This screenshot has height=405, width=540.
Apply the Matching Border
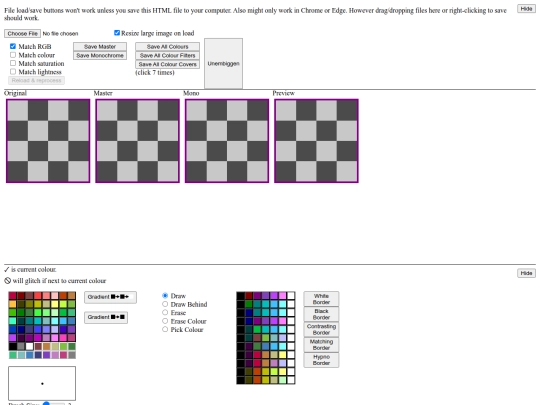coord(321,345)
